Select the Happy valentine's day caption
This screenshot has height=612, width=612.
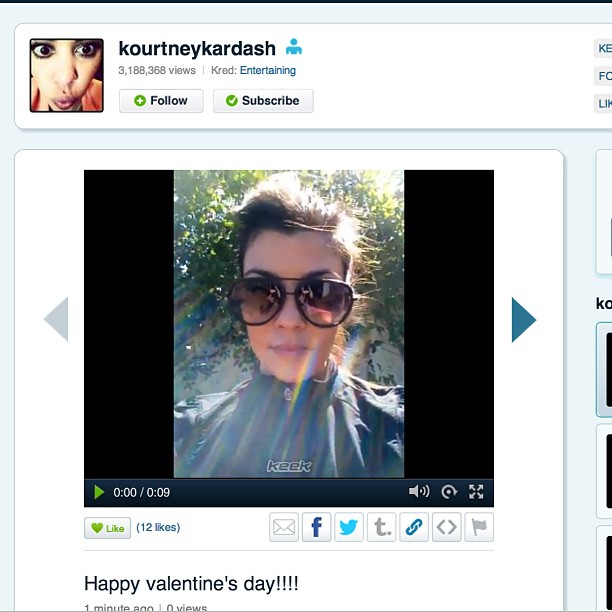191,584
